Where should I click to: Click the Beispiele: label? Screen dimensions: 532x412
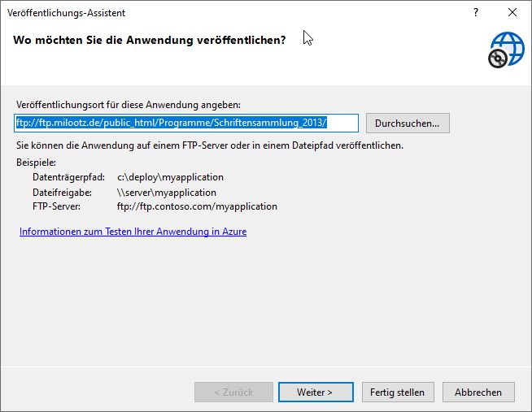[x=36, y=163]
